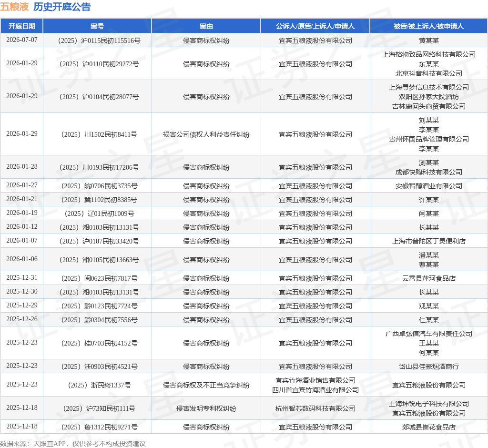Screen dimensions: 488x448
Task: Click 上海寻梦信息技术有限公司
Action: tap(428, 88)
